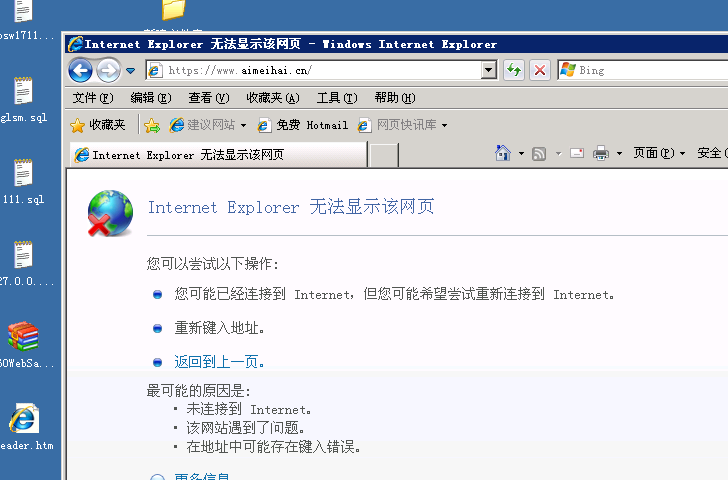Click the 最可能的原因是: text
The width and height of the screenshot is (728, 480).
(x=198, y=391)
